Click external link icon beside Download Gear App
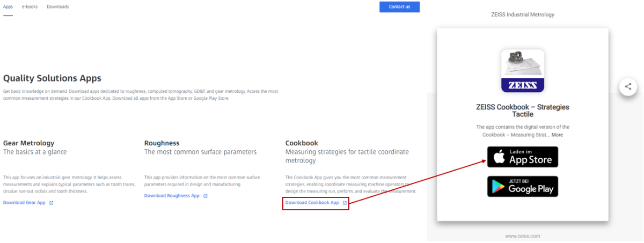Image resolution: width=644 pixels, height=243 pixels. click(52, 203)
